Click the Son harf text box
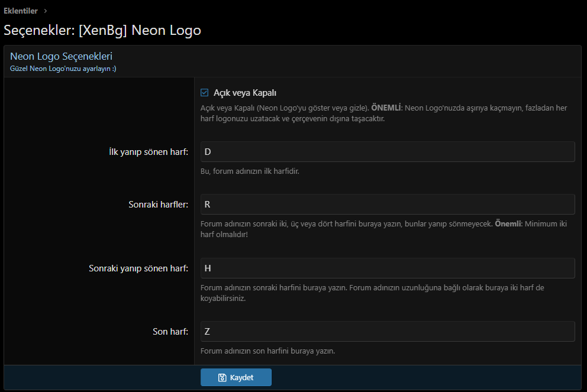This screenshot has width=587, height=392. [388, 331]
